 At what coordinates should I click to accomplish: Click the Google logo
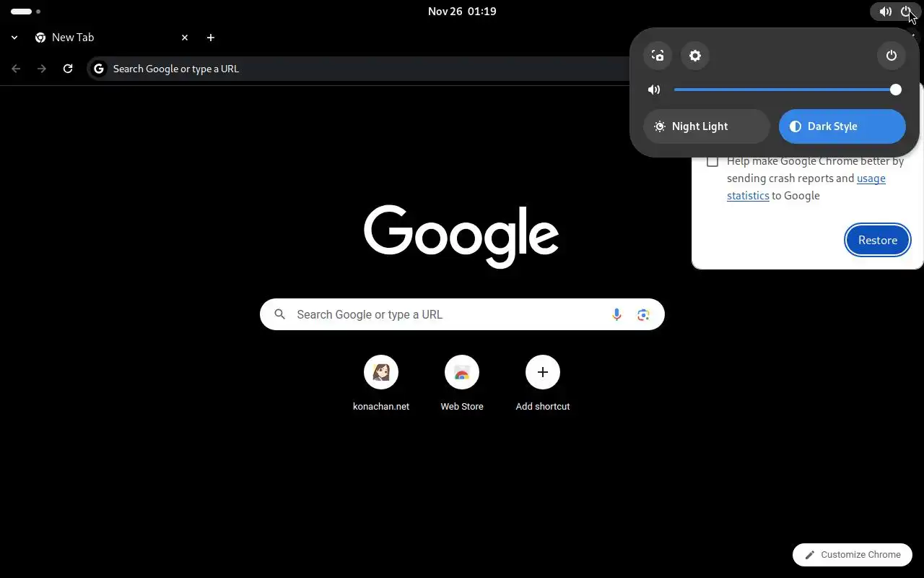[461, 236]
